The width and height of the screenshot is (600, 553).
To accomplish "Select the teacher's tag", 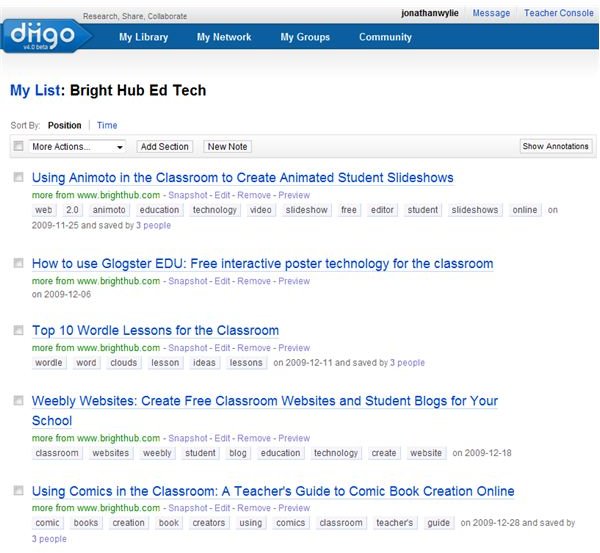I will coord(395,523).
